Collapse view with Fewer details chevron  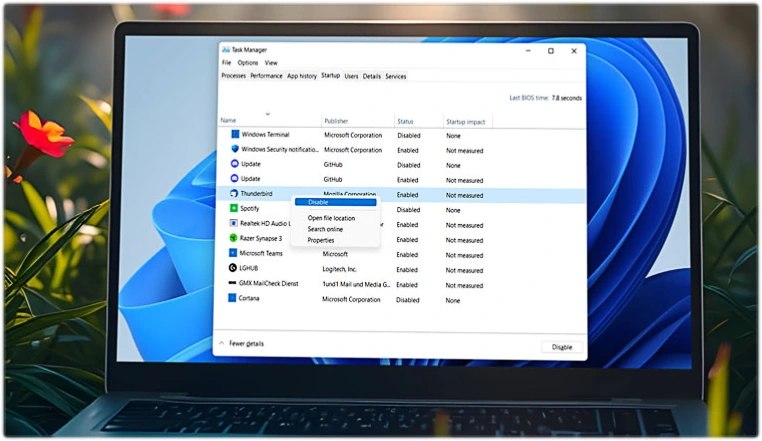click(x=222, y=343)
